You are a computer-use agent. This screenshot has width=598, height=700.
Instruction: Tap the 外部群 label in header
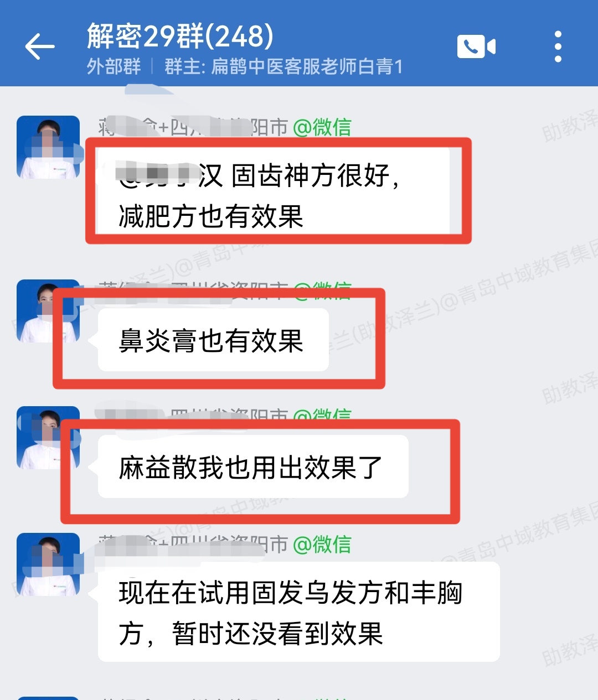[114, 67]
